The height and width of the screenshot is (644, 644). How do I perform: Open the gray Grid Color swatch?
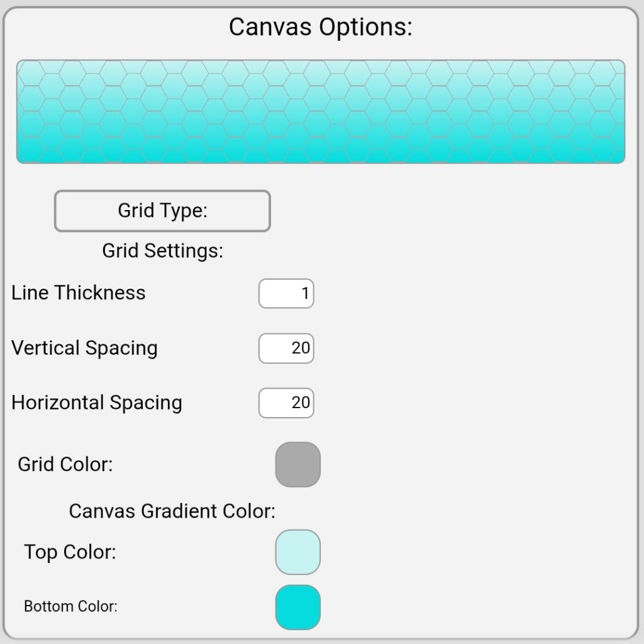[298, 465]
